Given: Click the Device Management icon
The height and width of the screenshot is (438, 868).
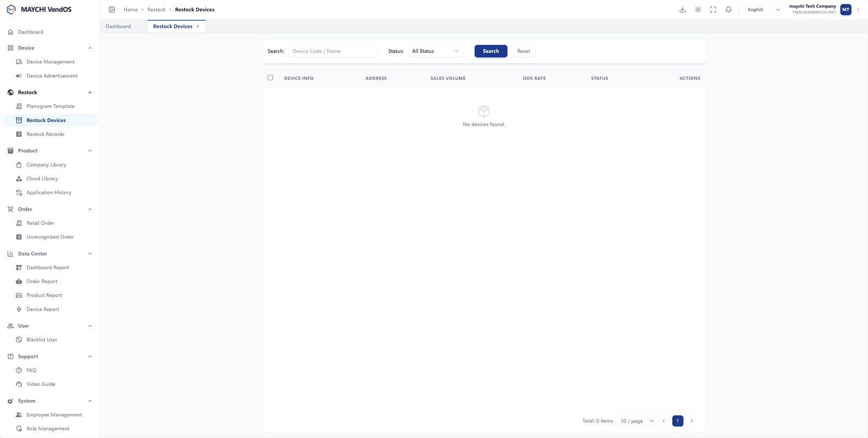Looking at the screenshot, I should [19, 62].
